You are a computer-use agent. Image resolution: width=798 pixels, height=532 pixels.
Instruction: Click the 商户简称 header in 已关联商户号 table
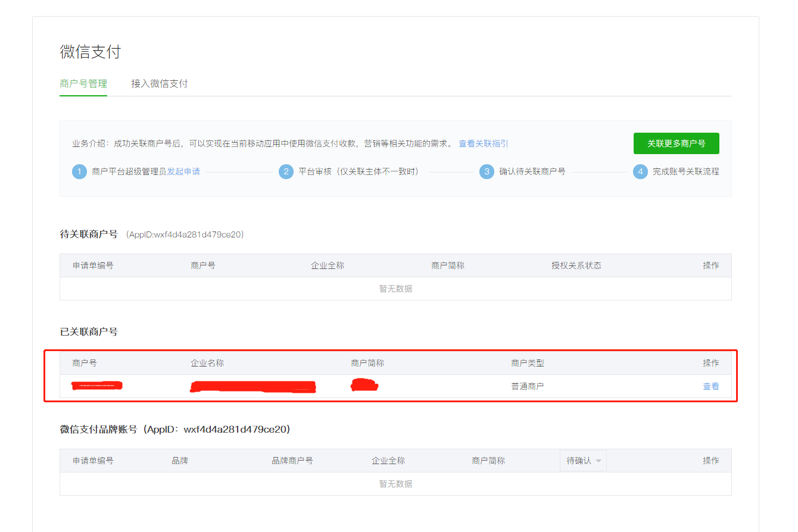coord(367,363)
